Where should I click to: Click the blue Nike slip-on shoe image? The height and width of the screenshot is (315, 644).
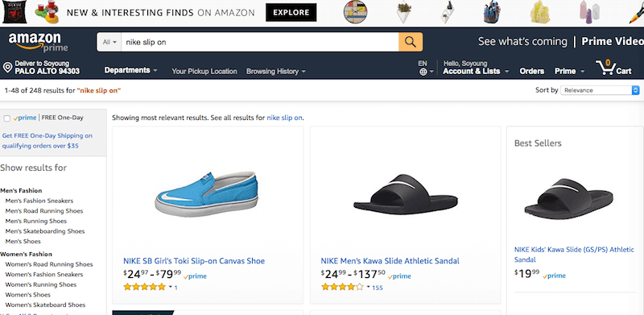click(207, 193)
